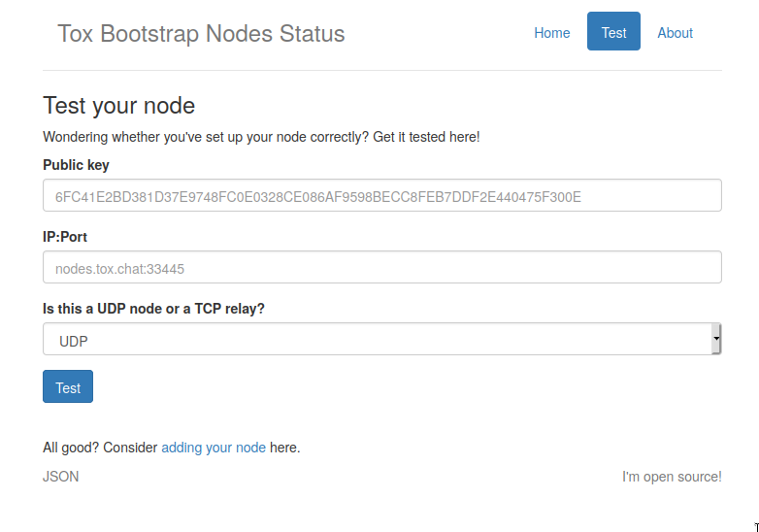Screen dimensions: 759x532
Task: Click the nodes.tox.chat:33445 placeholder text
Action: pos(119,269)
